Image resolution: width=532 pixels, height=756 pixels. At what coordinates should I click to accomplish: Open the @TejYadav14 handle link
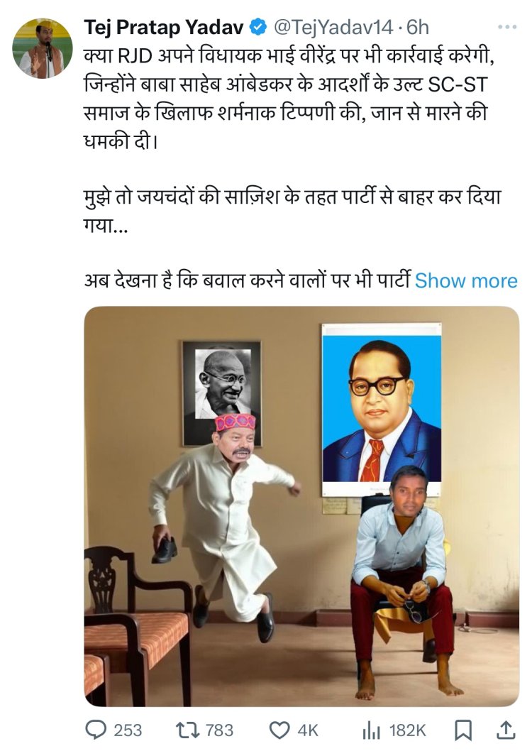point(333,28)
